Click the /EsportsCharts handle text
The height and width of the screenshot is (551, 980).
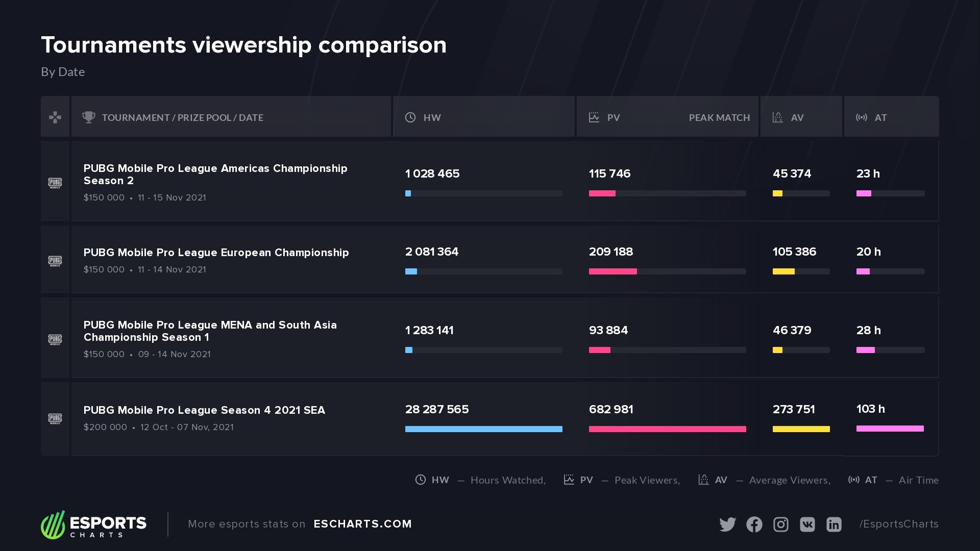(899, 524)
